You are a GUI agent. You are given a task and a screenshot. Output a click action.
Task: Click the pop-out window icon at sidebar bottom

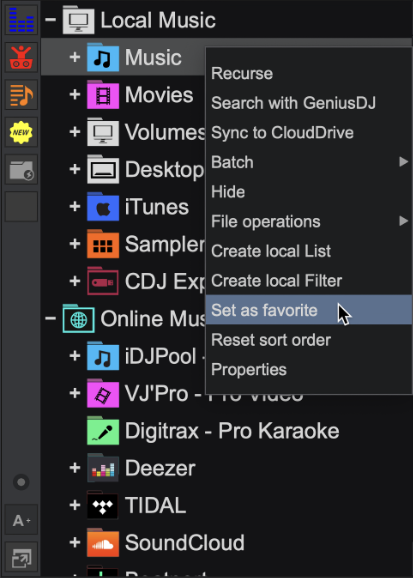[x=21, y=557]
